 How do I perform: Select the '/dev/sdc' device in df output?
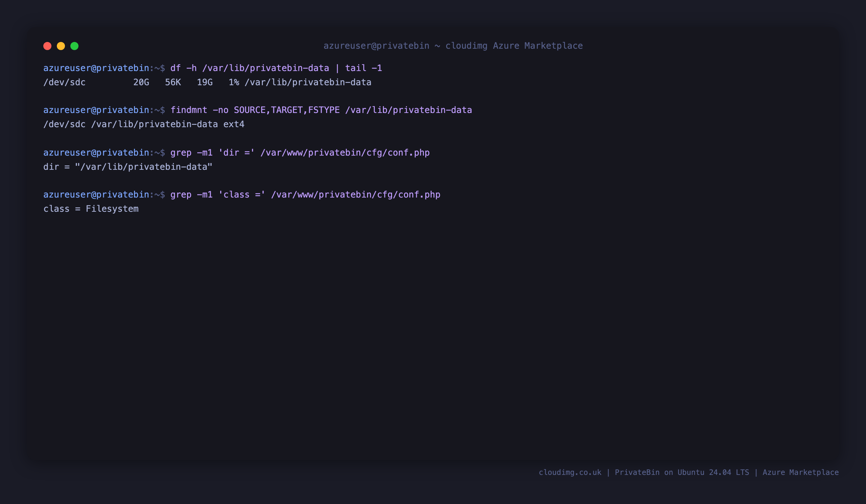(64, 83)
